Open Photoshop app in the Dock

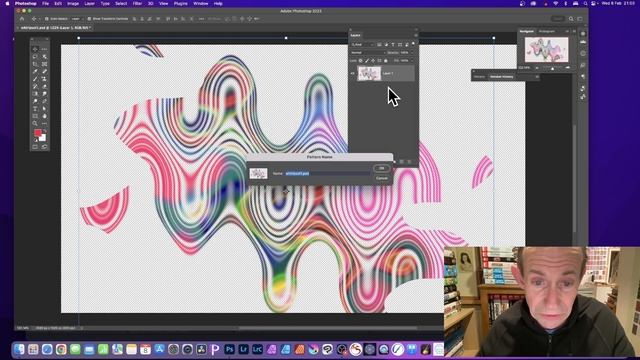tap(229, 349)
